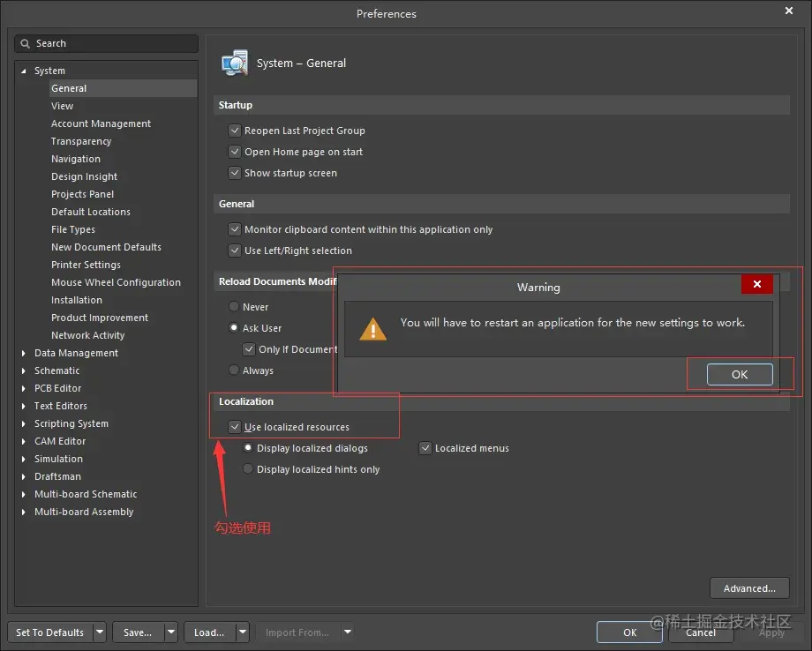Expand the Simulation node
This screenshot has width=812, height=651.
[x=23, y=459]
